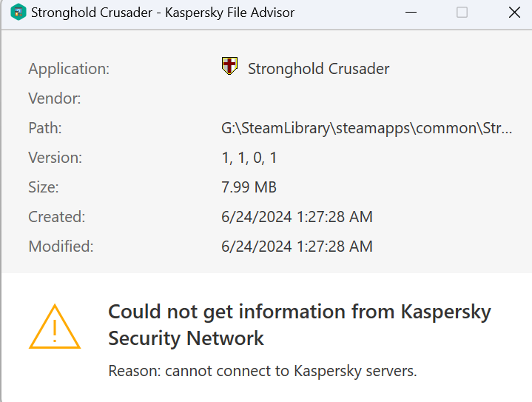Click the Modified field label
The image size is (532, 402).
(x=61, y=247)
